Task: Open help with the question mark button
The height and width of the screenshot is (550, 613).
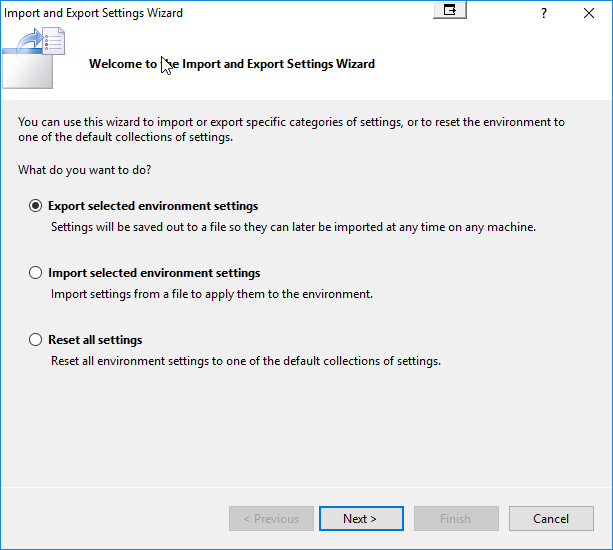Action: click(x=544, y=13)
